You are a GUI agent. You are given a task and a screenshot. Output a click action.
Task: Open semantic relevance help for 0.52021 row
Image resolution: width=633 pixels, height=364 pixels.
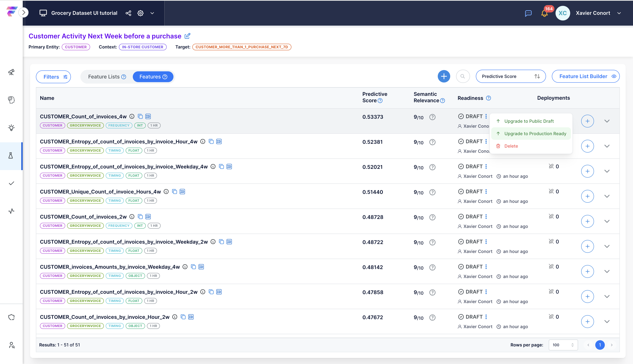432,167
